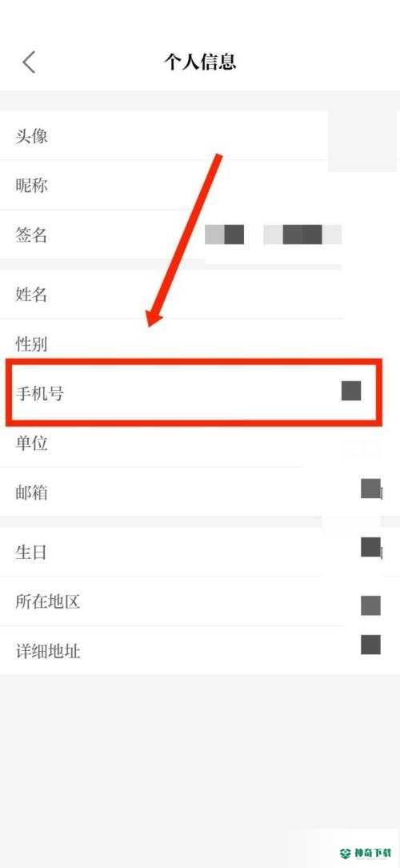Open the 性别 gender setting
This screenshot has height=868, width=400.
click(200, 344)
